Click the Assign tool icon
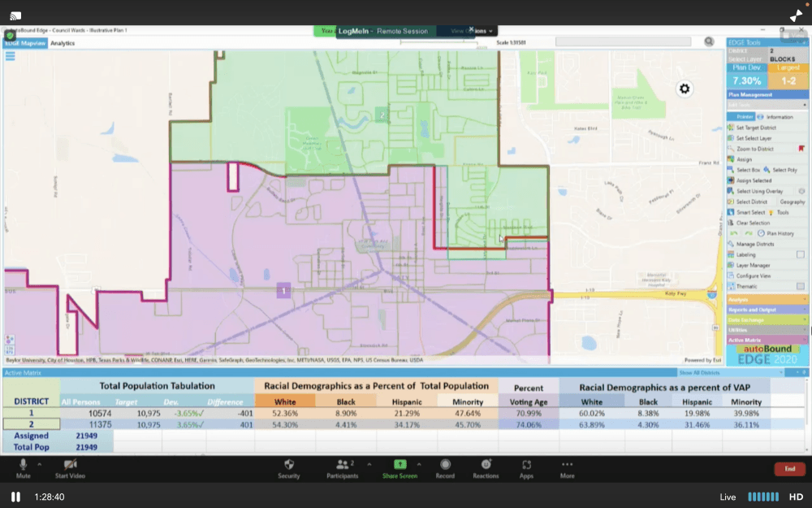This screenshot has height=508, width=812. pyautogui.click(x=731, y=159)
